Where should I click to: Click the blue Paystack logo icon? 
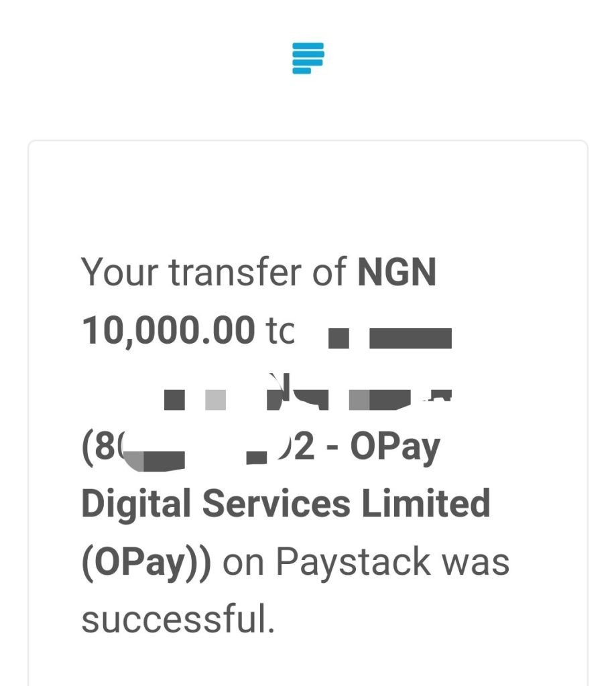pos(308,58)
